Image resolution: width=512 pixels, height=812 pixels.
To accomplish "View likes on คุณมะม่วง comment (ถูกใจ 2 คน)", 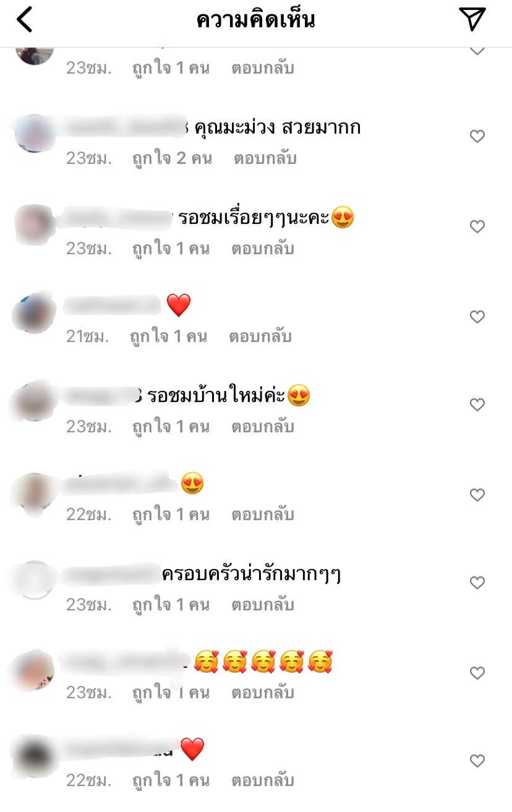I will tap(172, 158).
